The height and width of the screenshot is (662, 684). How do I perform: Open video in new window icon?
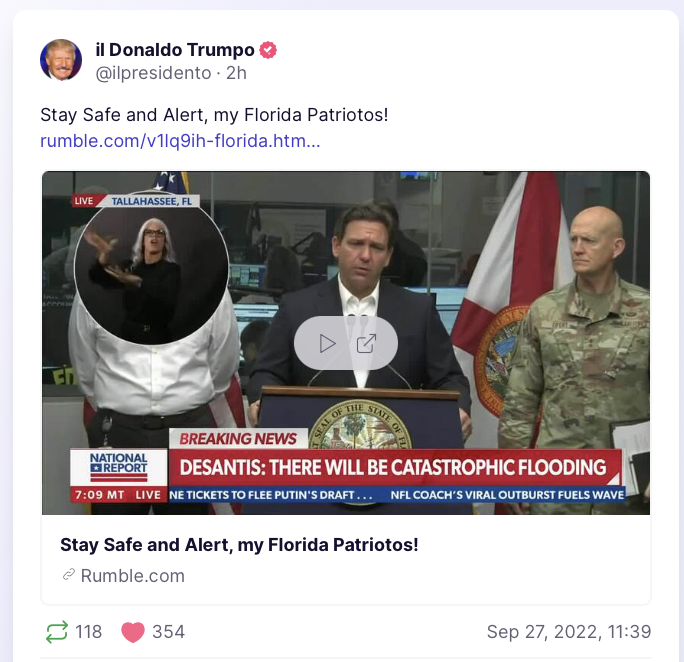pyautogui.click(x=366, y=344)
